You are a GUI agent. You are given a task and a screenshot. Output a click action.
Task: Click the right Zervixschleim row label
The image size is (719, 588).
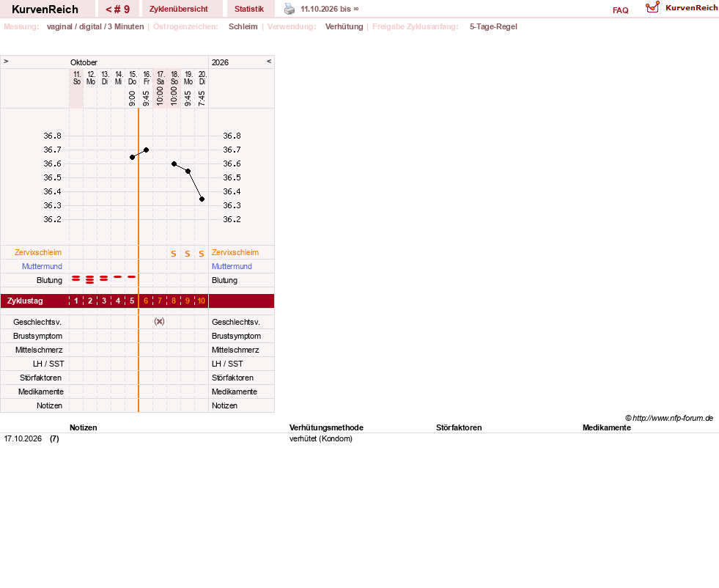(235, 252)
